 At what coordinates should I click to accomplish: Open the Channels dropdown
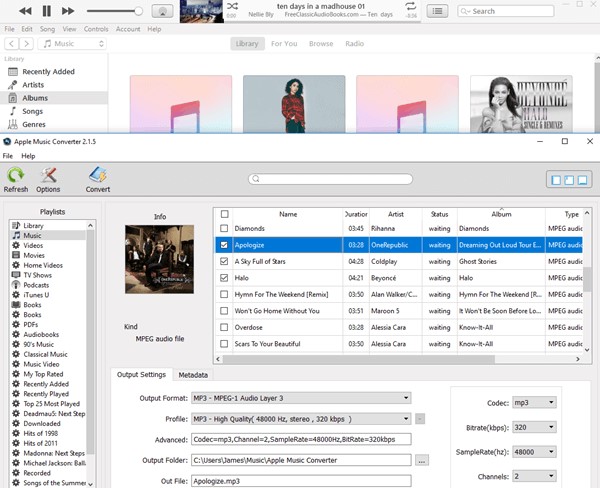(534, 477)
